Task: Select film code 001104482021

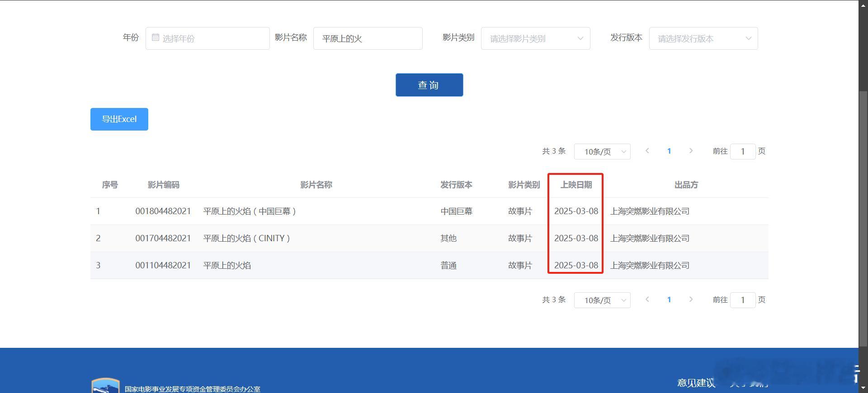Action: (163, 266)
